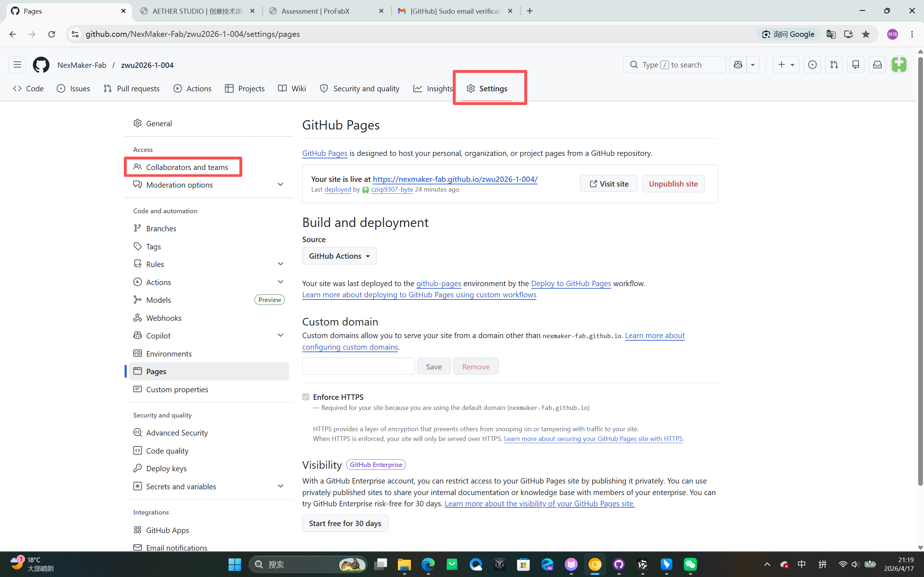Open Code quality settings in sidebar

coord(209,451)
